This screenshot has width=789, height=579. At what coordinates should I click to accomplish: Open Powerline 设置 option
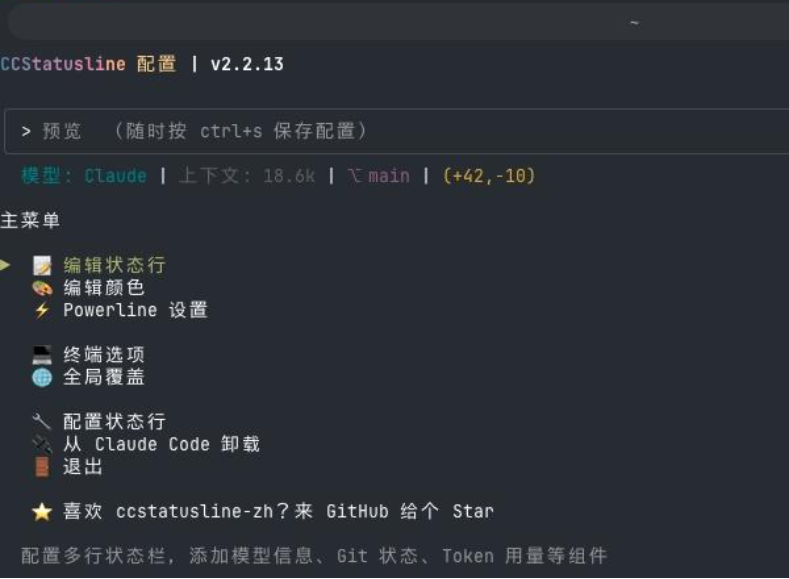coord(135,310)
